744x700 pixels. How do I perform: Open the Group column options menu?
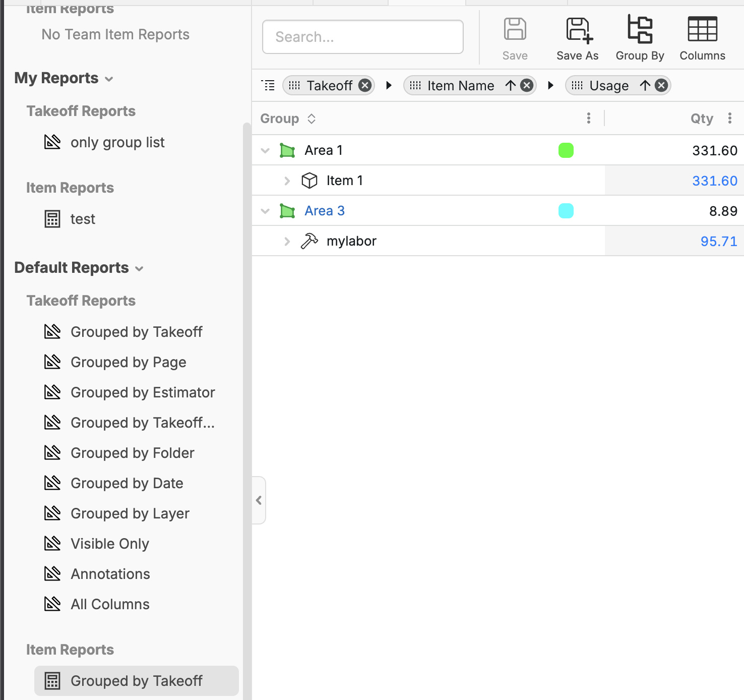(x=588, y=119)
